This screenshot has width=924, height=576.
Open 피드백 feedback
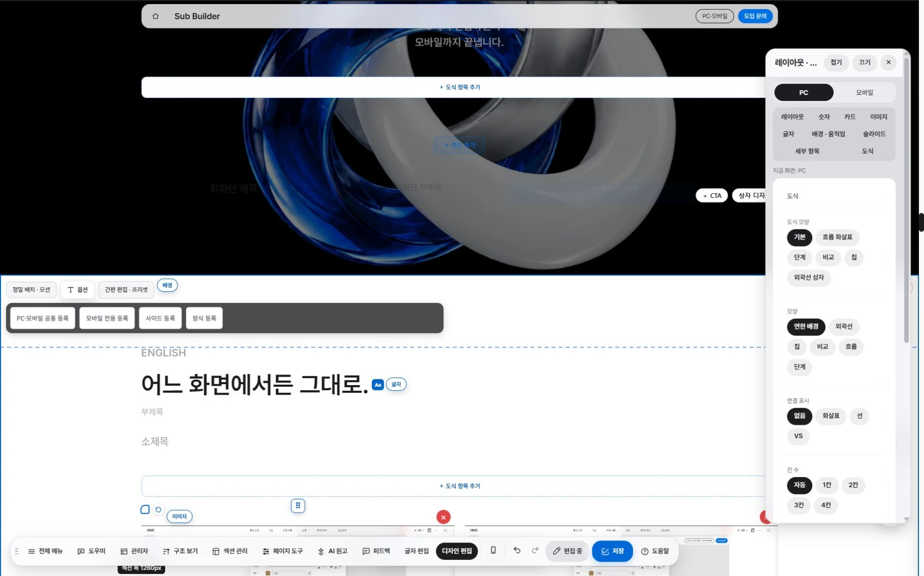376,551
